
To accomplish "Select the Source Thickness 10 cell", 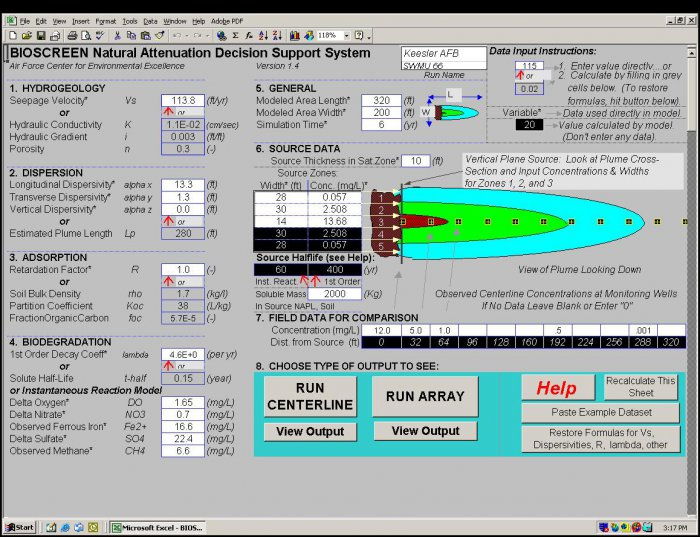I will click(x=416, y=161).
